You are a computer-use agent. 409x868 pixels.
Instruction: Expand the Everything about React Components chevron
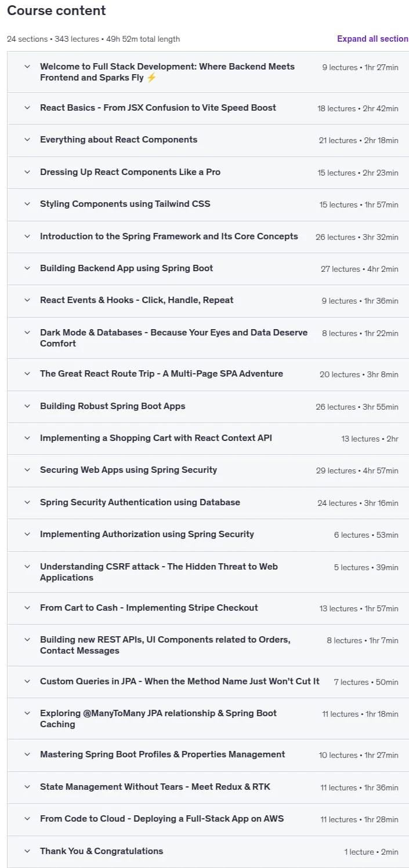pos(27,140)
